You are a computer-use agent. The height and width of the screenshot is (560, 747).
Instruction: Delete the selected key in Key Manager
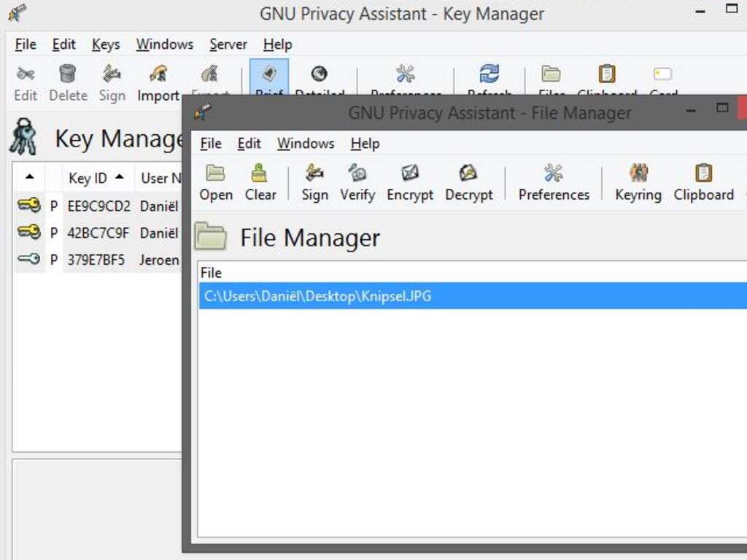click(x=68, y=83)
